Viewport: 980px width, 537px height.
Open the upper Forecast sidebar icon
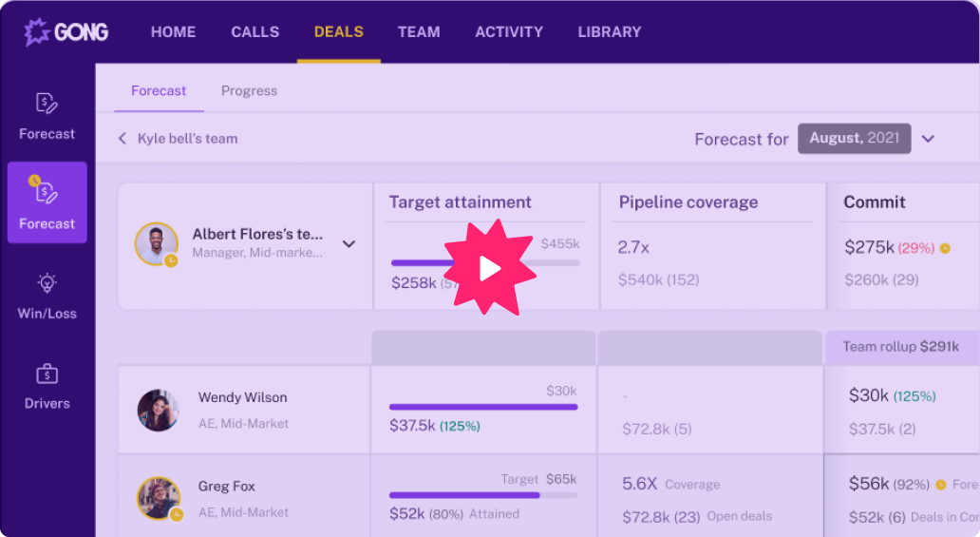click(x=47, y=104)
